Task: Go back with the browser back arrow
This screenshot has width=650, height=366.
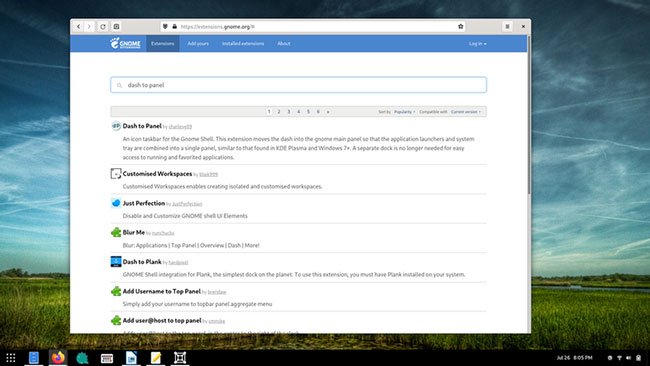Action: tap(78, 27)
